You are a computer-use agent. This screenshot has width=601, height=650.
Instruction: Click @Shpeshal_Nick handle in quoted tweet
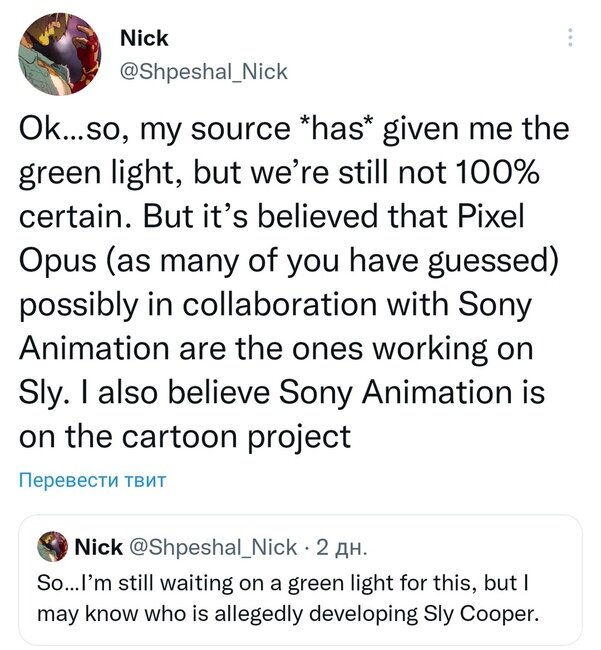[214, 546]
